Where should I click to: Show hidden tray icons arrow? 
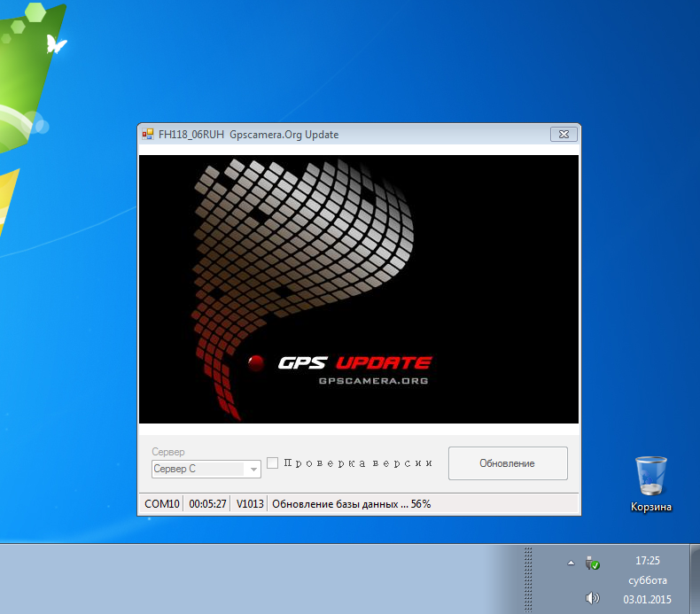pyautogui.click(x=571, y=563)
